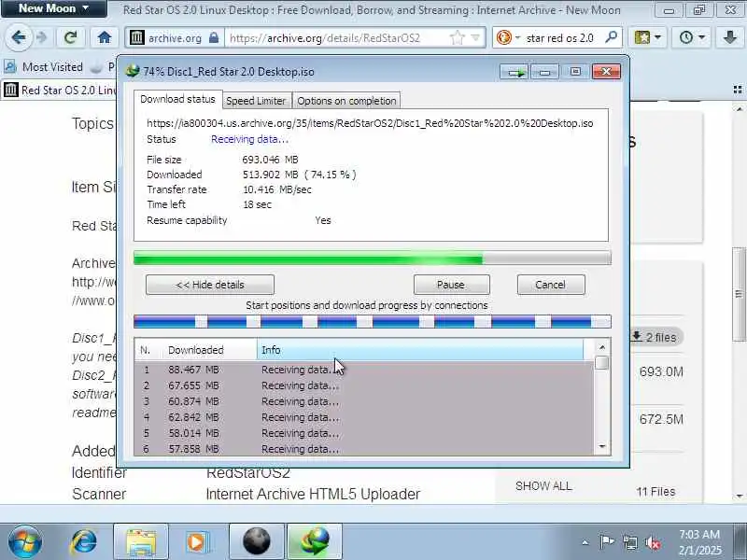Click the 11 Files link on the page

tap(655, 492)
